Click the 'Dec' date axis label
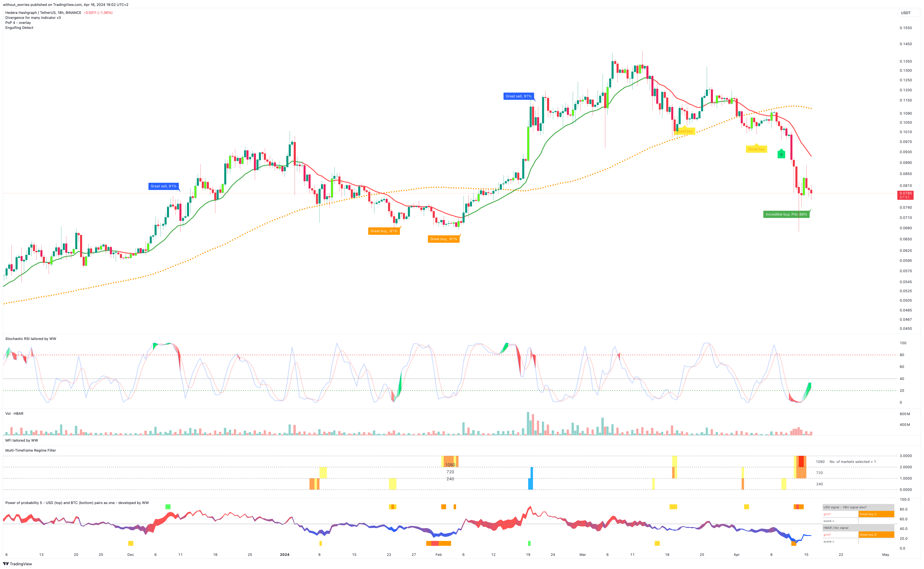 click(x=131, y=555)
